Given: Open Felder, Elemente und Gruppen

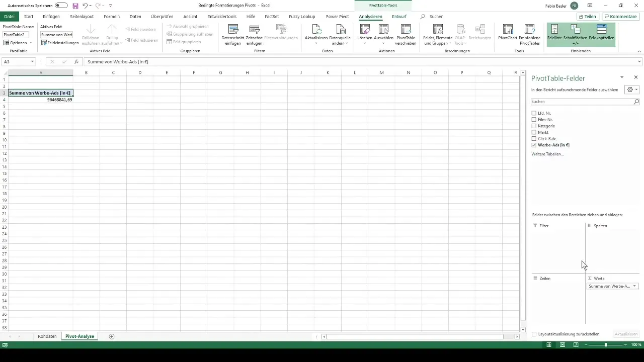Looking at the screenshot, I should click(438, 35).
